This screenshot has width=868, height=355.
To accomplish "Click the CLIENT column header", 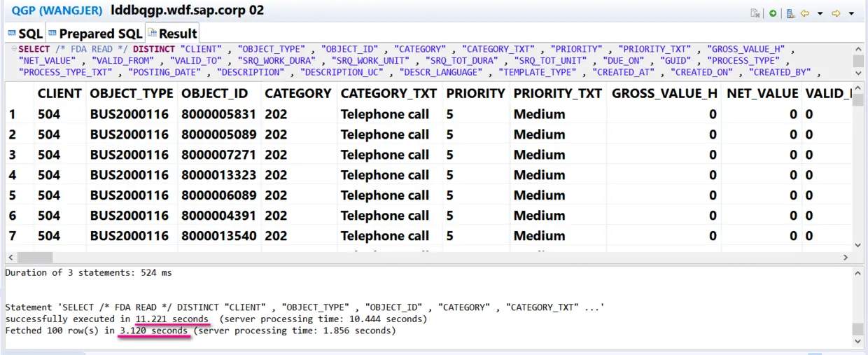I will [59, 93].
